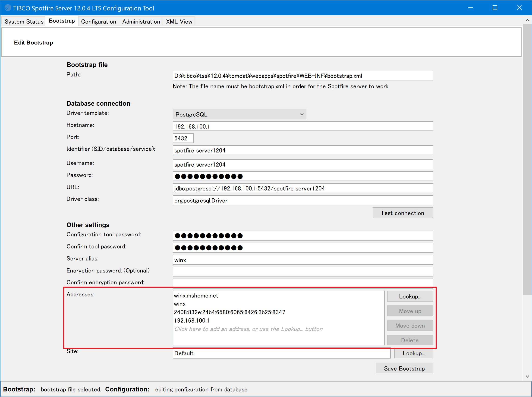Edit the Identifier database field
Screen dimensions: 532x397
(303, 150)
